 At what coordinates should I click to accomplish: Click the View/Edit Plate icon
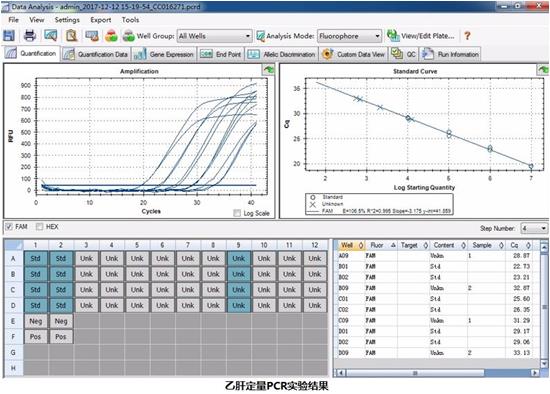coord(393,35)
